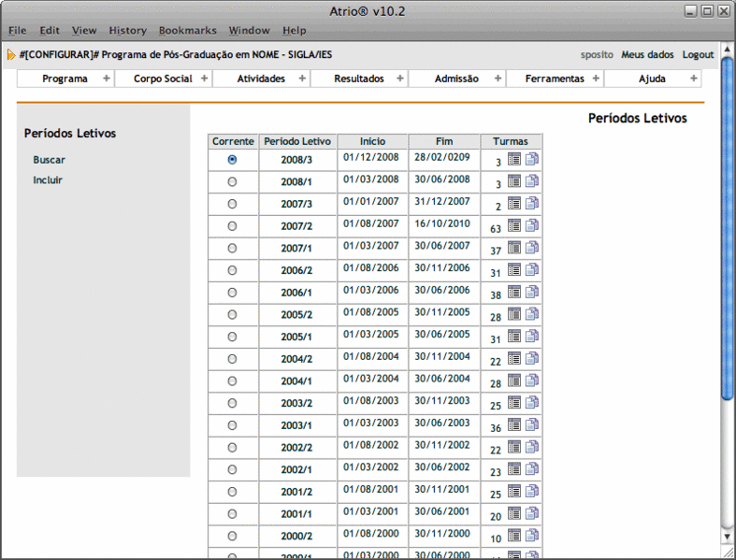Expand the Corpo Social menu
The width and height of the screenshot is (736, 560).
pyautogui.click(x=163, y=79)
